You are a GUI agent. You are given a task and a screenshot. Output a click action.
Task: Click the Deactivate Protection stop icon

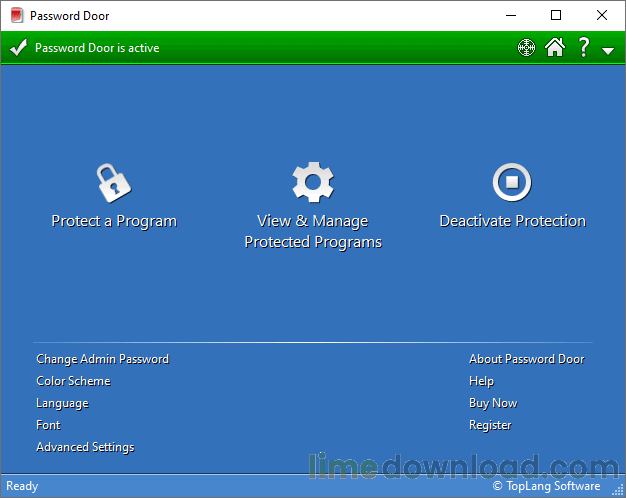coord(512,182)
